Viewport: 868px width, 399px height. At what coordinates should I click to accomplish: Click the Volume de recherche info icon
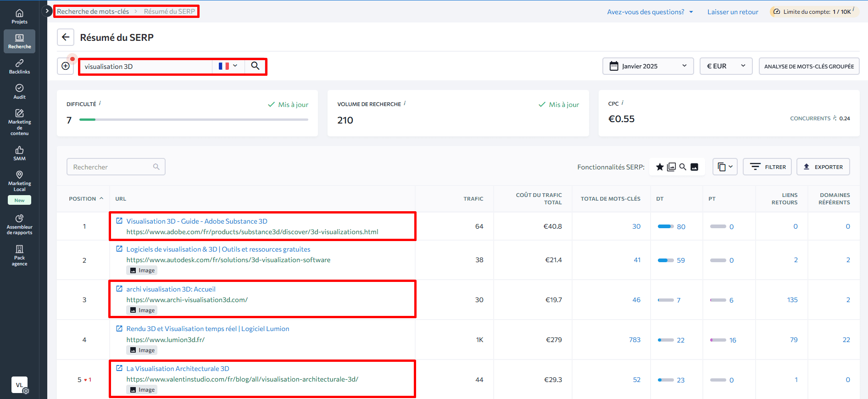pyautogui.click(x=405, y=103)
